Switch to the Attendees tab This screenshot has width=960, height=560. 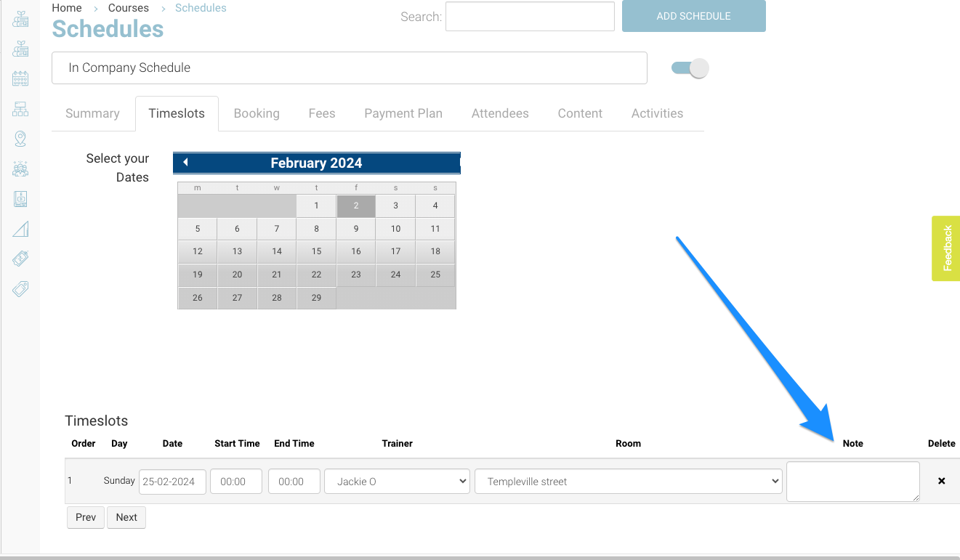[x=500, y=113]
